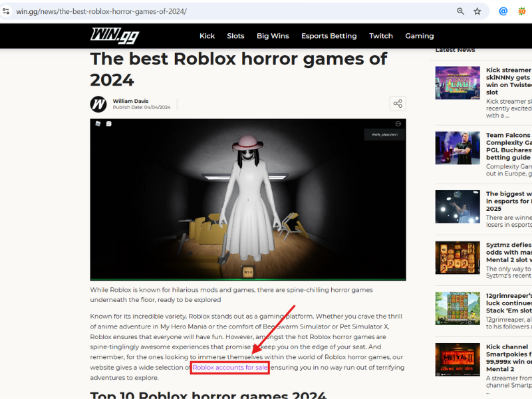
Task: Click the 'Complexity Gam… out in Europe' excerpt
Action: coord(509,170)
